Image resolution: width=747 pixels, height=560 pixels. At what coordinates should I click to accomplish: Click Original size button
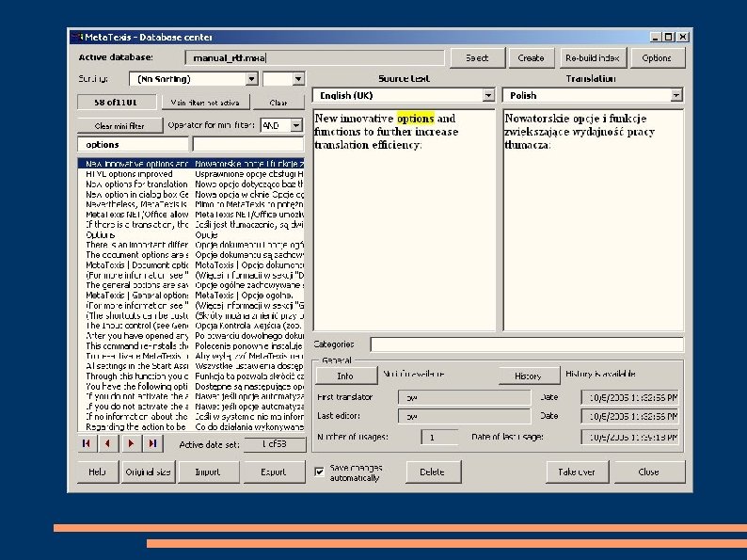[x=148, y=472]
